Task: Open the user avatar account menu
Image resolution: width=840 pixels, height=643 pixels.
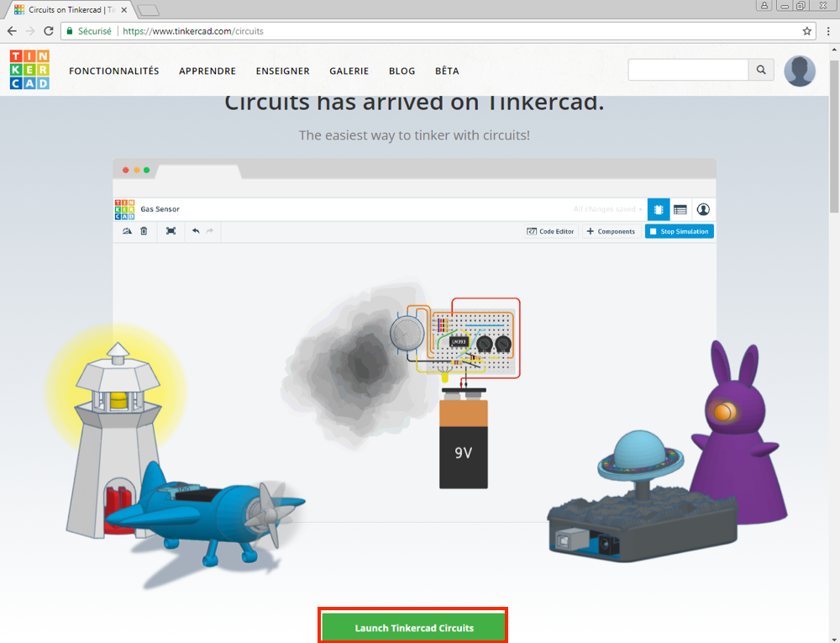Action: (800, 71)
